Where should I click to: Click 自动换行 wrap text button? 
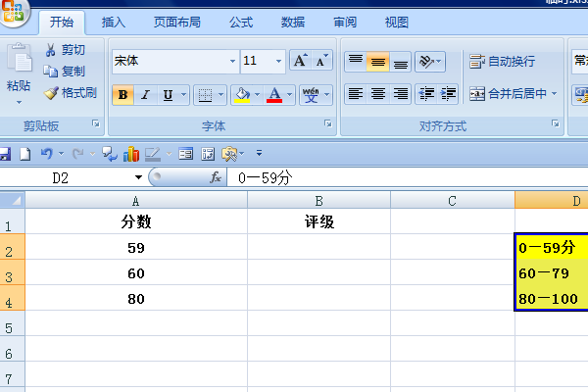click(x=502, y=61)
